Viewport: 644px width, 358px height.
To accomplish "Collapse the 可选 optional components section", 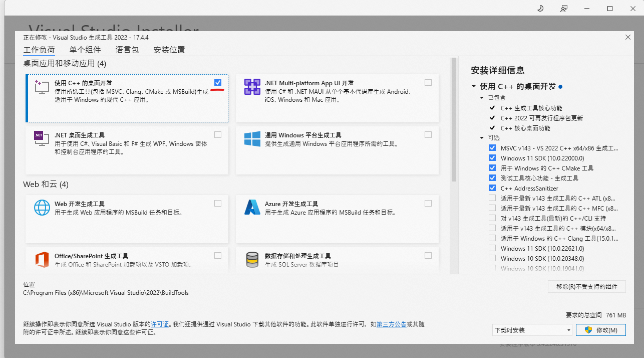I will pos(482,138).
